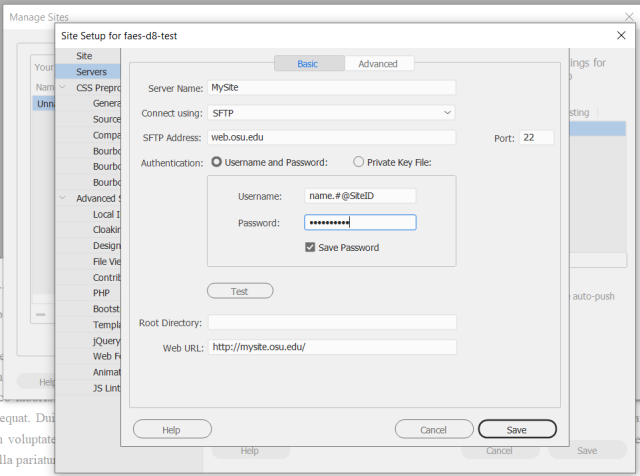The image size is (640, 476).
Task: Select the Web Fonts item
Action: pos(107,356)
